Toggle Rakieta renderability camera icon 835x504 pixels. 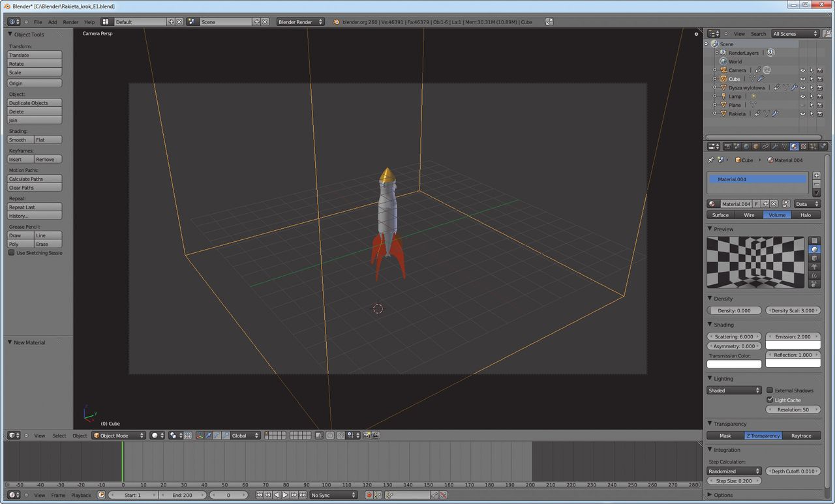pyautogui.click(x=820, y=113)
